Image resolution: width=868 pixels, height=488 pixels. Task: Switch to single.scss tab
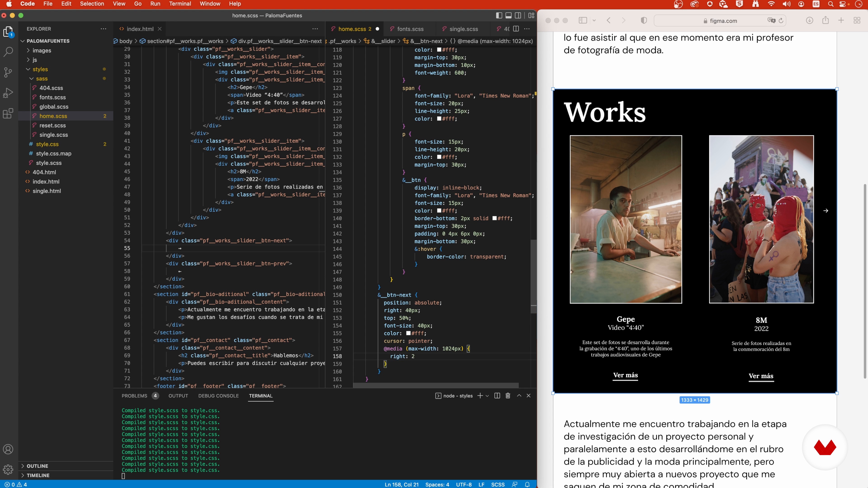(x=463, y=29)
